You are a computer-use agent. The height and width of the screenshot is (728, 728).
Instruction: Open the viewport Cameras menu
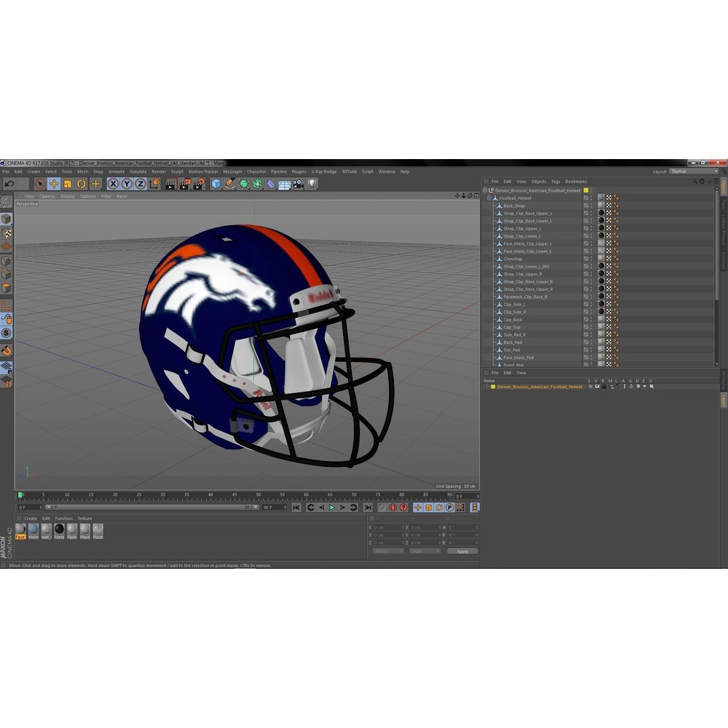[x=47, y=196]
